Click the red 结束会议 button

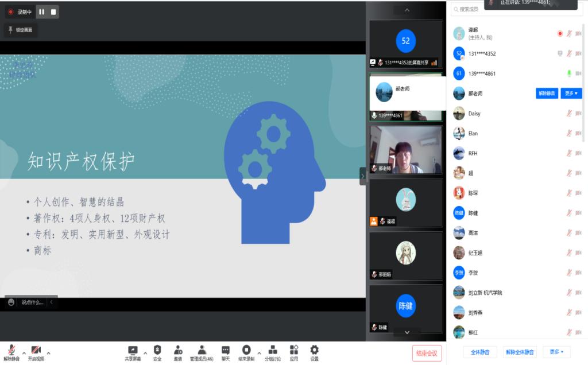coord(427,353)
